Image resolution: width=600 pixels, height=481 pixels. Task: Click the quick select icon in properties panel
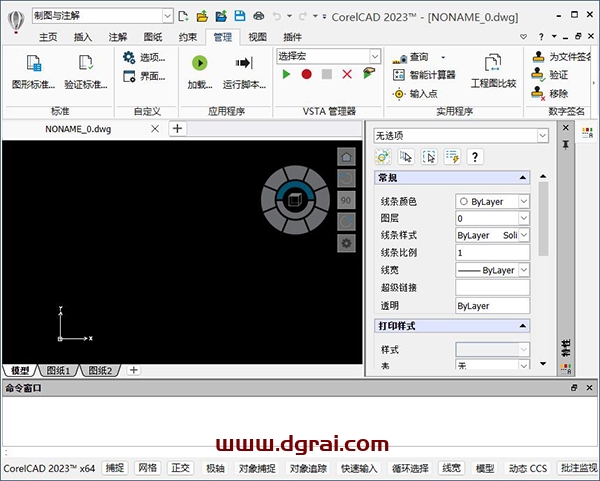452,157
